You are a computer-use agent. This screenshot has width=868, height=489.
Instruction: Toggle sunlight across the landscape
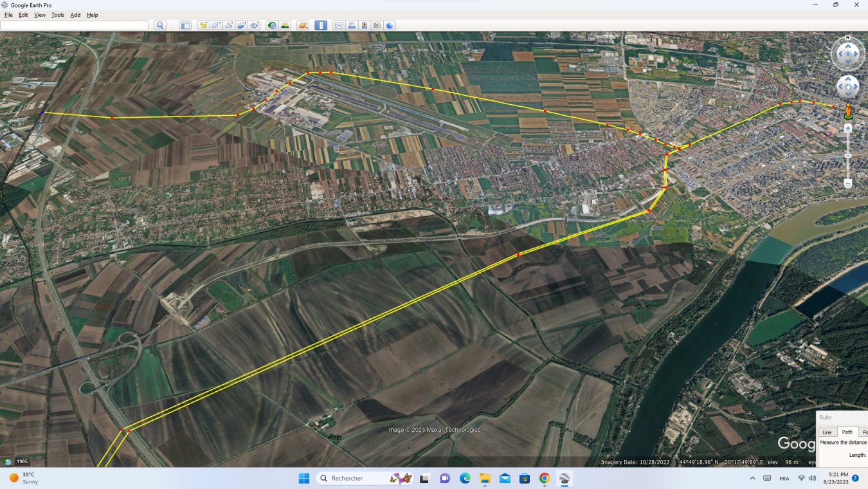(x=285, y=26)
